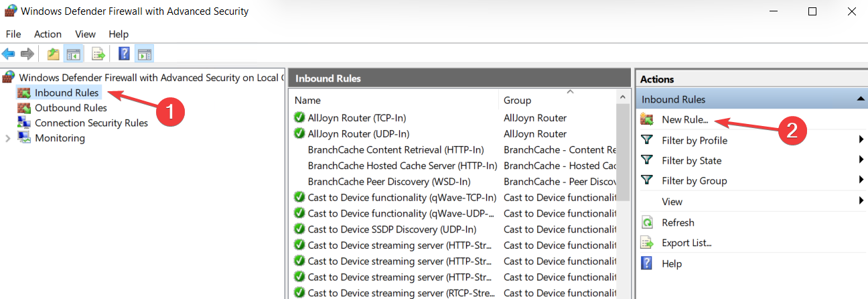Select AllJoyn Router (TCP-In) rule
Viewport: 868px width, 299px height.
(356, 118)
